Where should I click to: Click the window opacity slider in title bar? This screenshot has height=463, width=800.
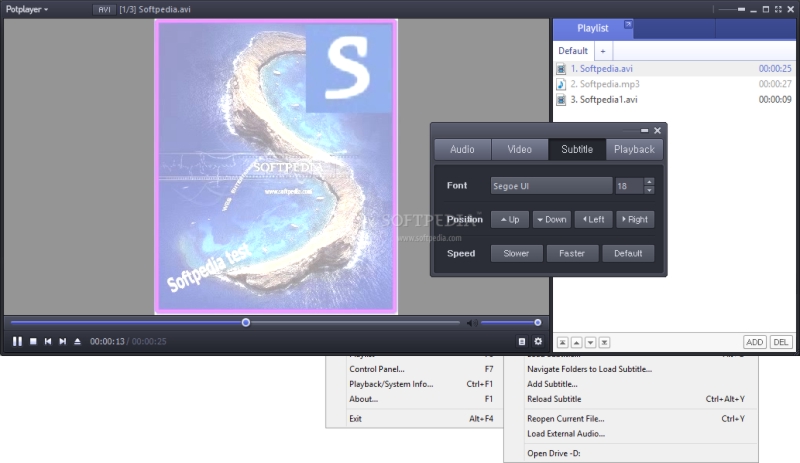(x=732, y=9)
